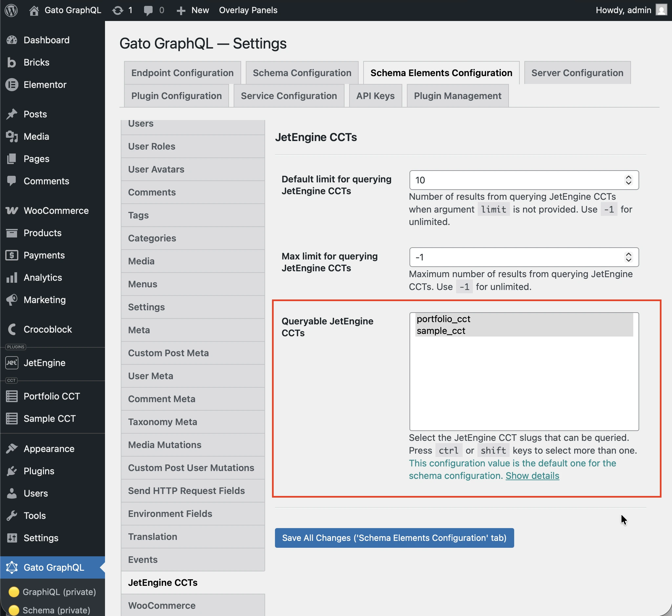Open the Plugin Management tab

click(457, 96)
